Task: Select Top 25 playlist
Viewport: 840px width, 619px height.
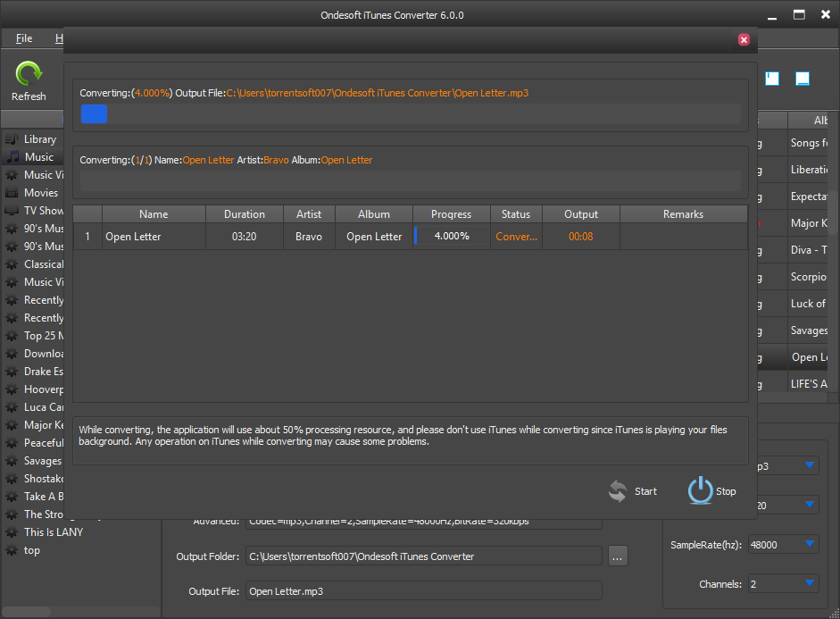Action: pos(44,336)
